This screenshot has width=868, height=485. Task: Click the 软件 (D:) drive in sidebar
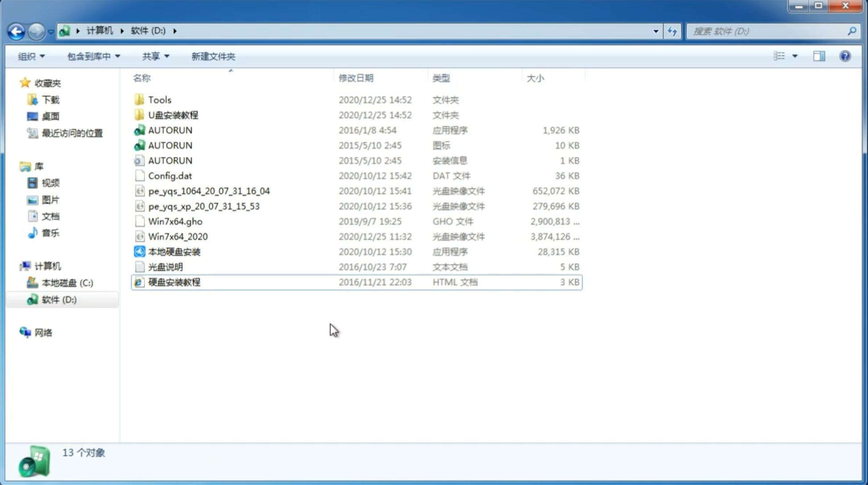[x=58, y=299]
